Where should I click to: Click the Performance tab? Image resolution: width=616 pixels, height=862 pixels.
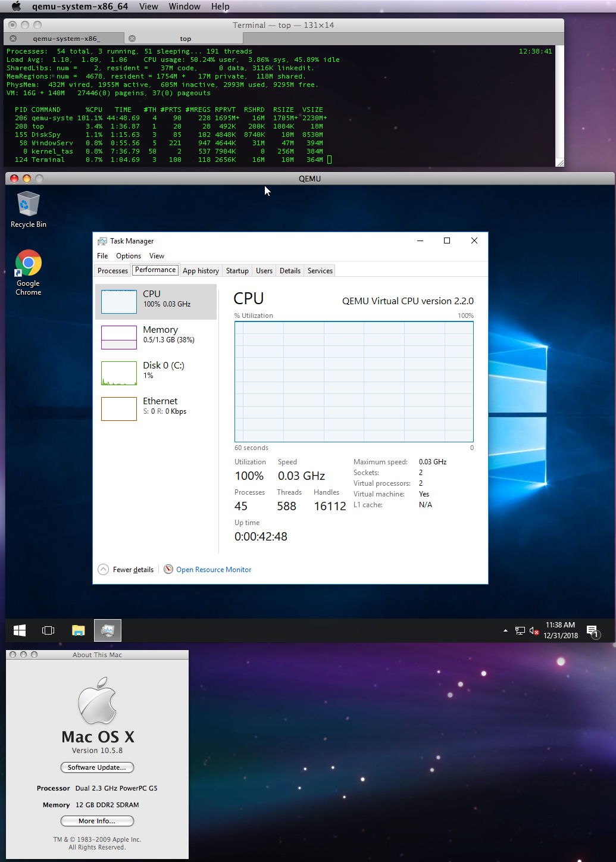[x=155, y=270]
